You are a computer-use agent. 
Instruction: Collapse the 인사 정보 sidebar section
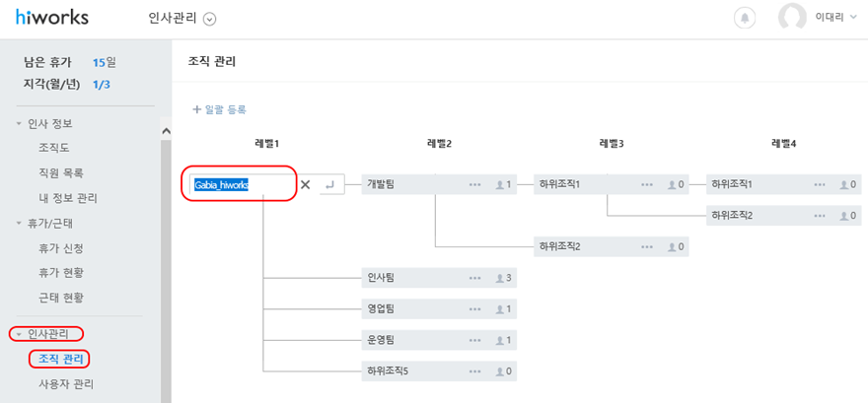click(44, 124)
